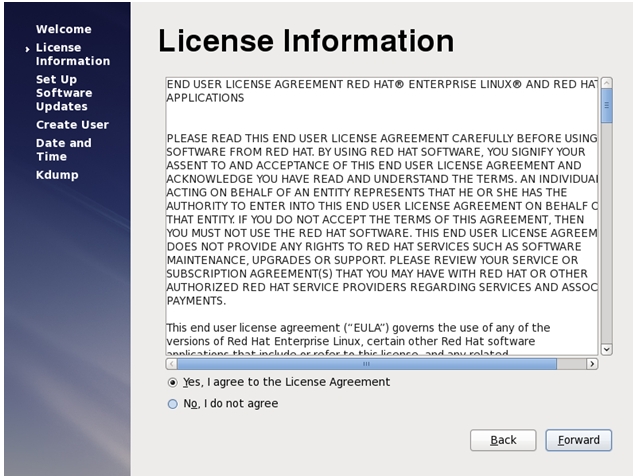633x476 pixels.
Task: Click the 'PAYMENTS.' line in license text
Action: pyautogui.click(x=196, y=301)
